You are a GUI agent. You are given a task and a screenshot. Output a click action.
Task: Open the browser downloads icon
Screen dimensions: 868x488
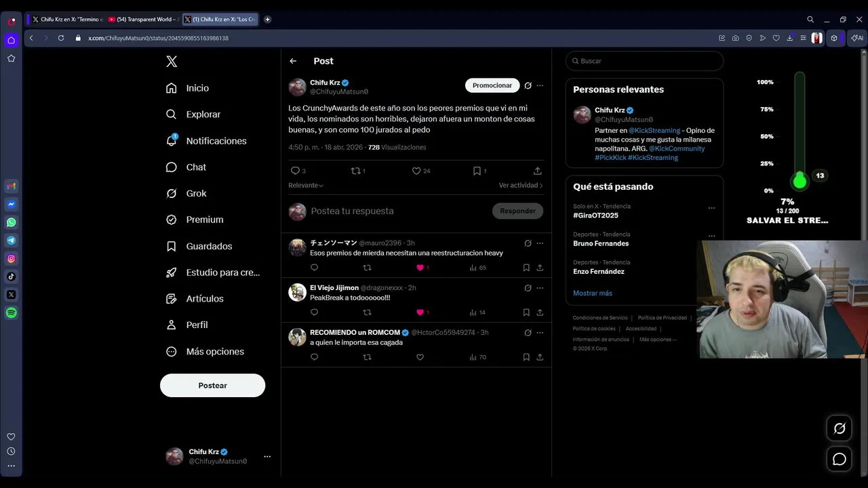click(790, 38)
